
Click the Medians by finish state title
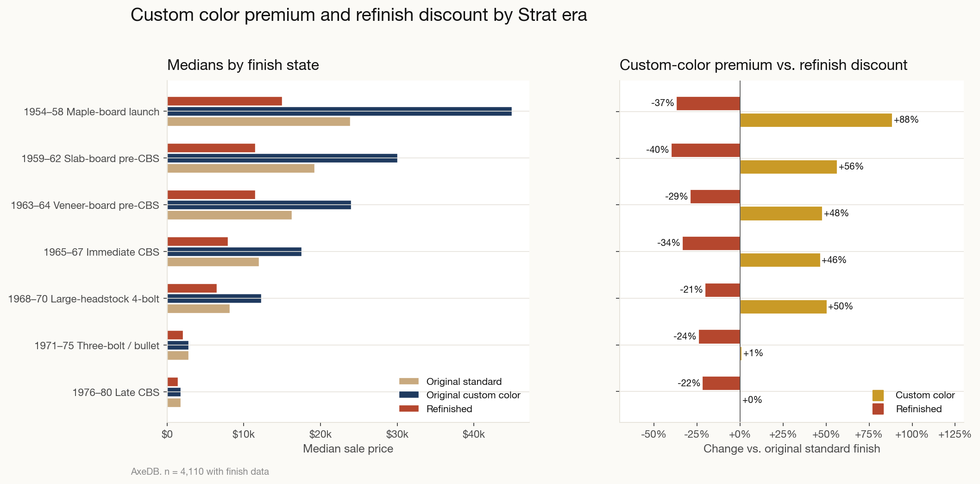(243, 65)
